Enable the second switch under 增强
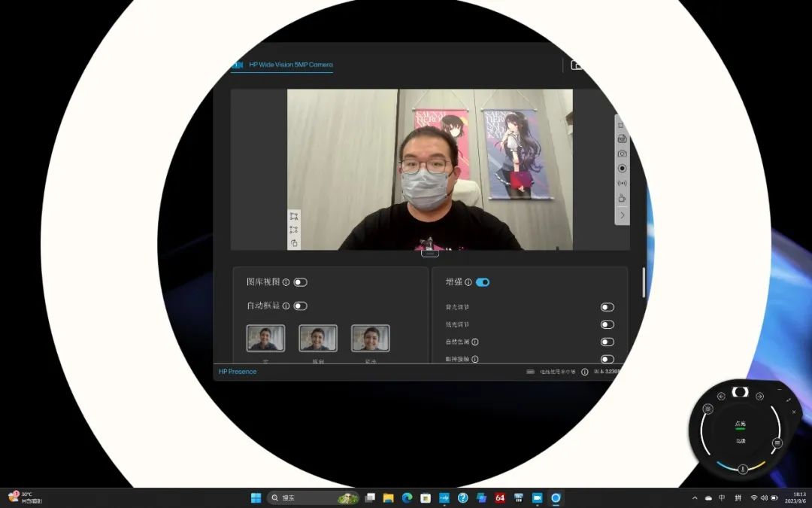The height and width of the screenshot is (508, 812). pyautogui.click(x=607, y=324)
